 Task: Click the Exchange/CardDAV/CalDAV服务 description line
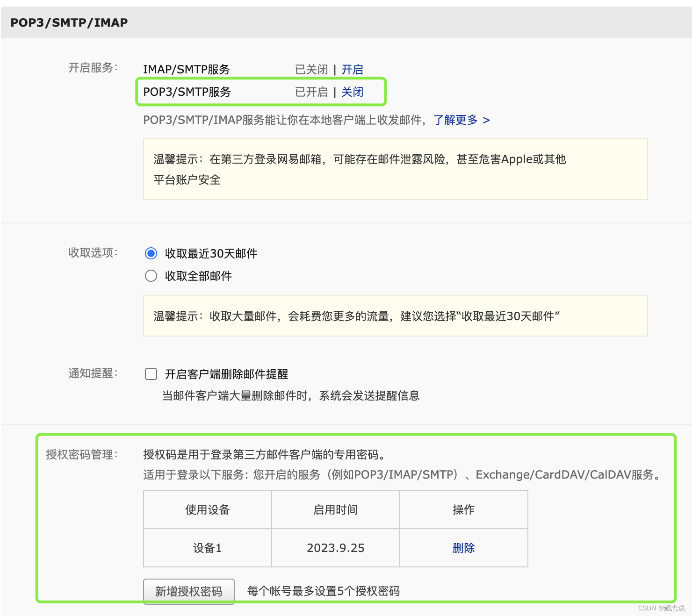[x=403, y=475]
